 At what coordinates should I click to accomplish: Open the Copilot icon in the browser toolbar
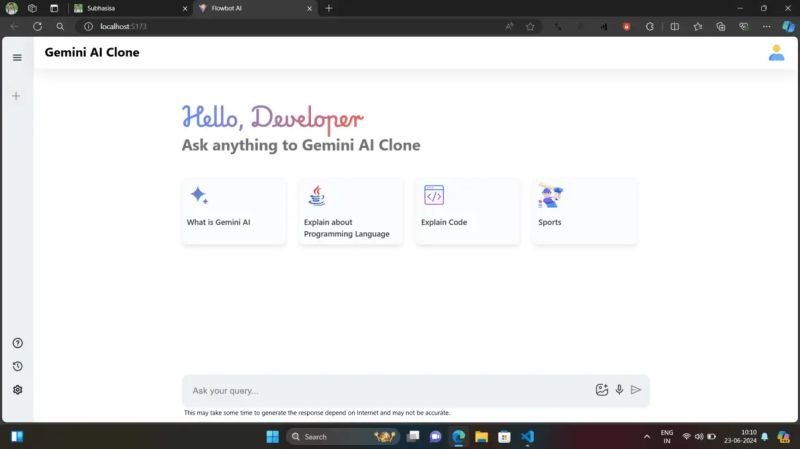[x=788, y=27]
